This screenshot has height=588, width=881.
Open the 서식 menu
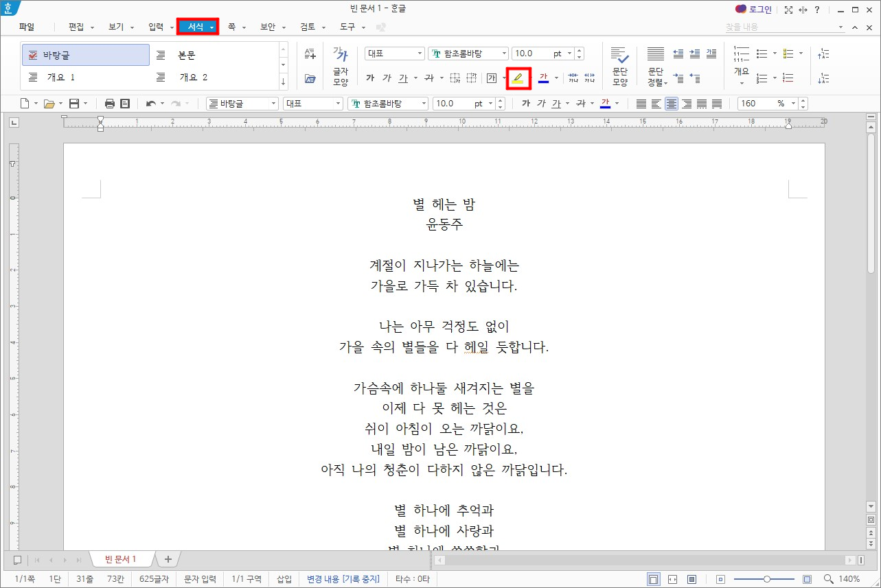(x=198, y=27)
